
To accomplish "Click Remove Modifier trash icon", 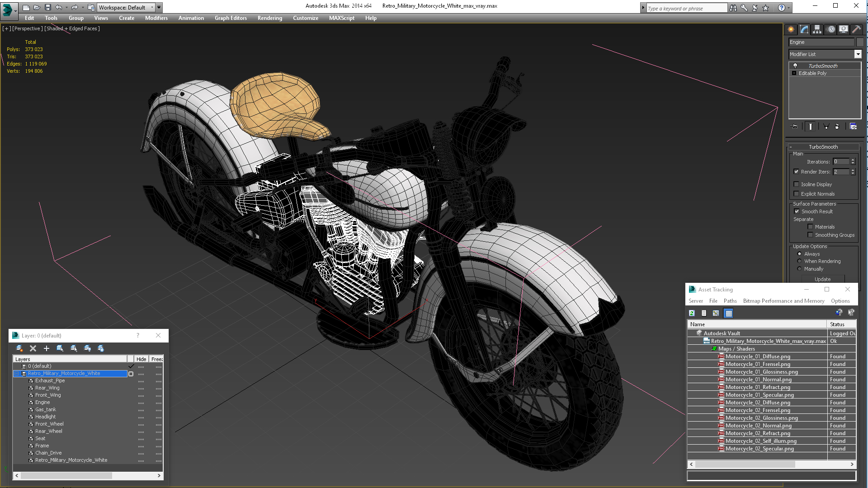I will (x=837, y=127).
